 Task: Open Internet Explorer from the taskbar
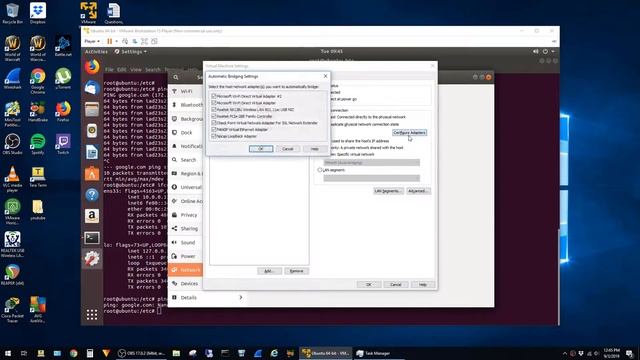(274, 353)
